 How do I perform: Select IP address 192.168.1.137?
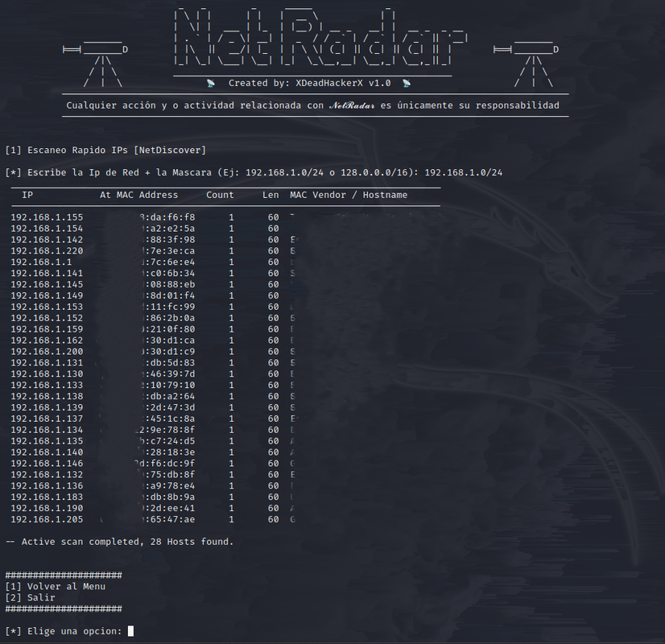(x=47, y=419)
